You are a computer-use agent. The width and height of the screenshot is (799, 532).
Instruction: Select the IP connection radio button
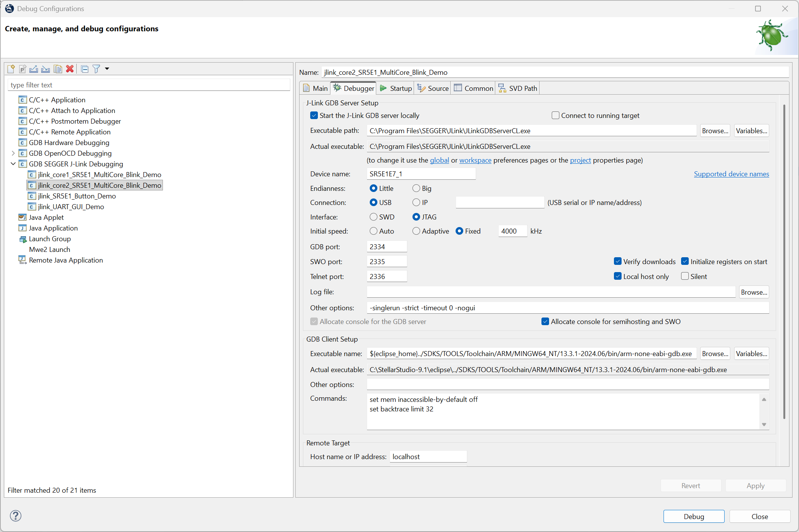pyautogui.click(x=416, y=203)
